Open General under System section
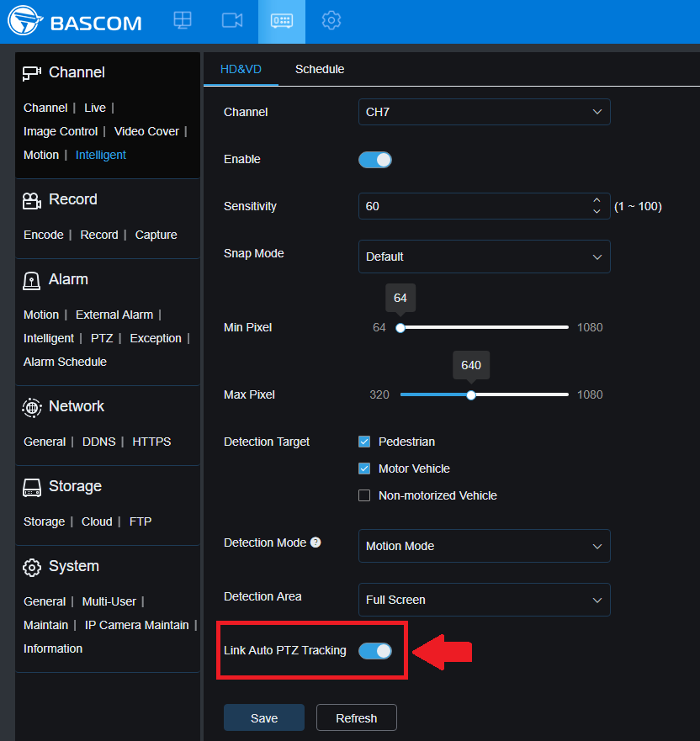Viewport: 700px width, 741px height. coord(45,601)
